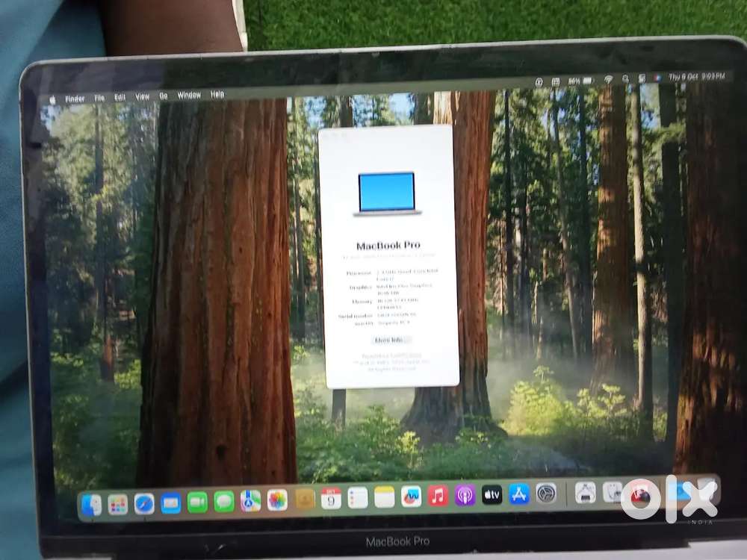This screenshot has height=560, width=747.
Task: Open the Mail app in dock
Action: pyautogui.click(x=171, y=503)
